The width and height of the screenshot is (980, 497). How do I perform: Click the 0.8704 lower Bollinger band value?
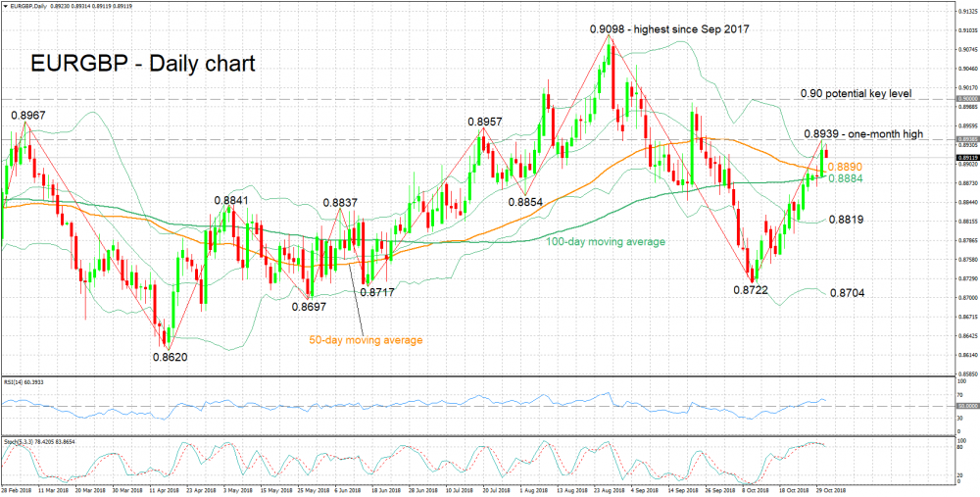846,292
